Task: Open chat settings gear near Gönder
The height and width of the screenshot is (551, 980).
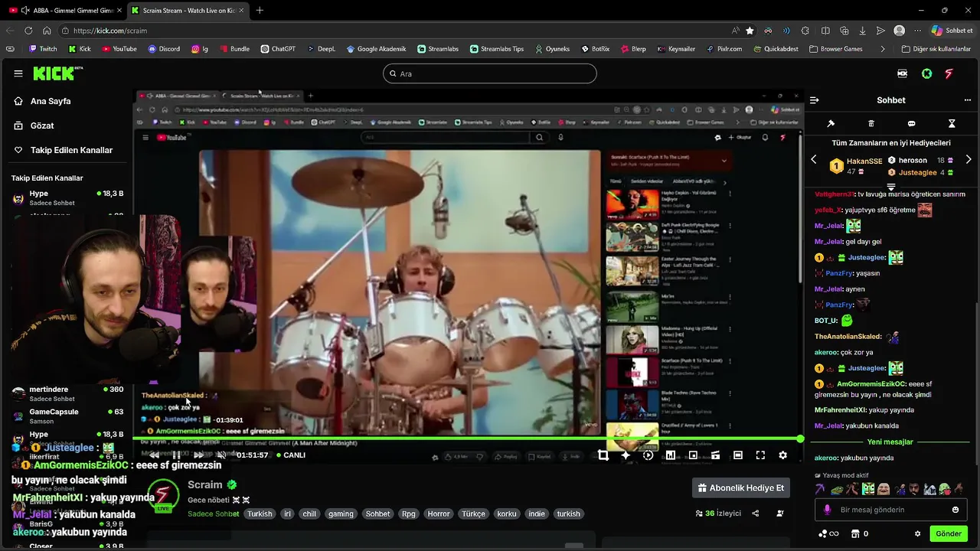Action: [x=917, y=534]
